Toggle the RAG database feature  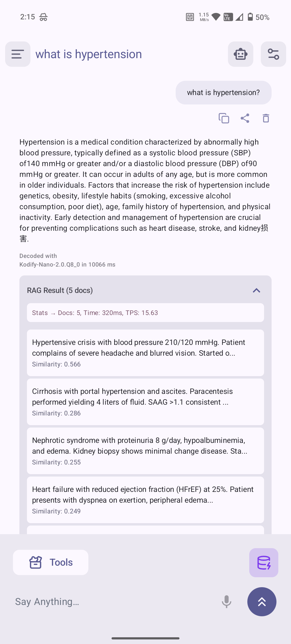pyautogui.click(x=263, y=563)
